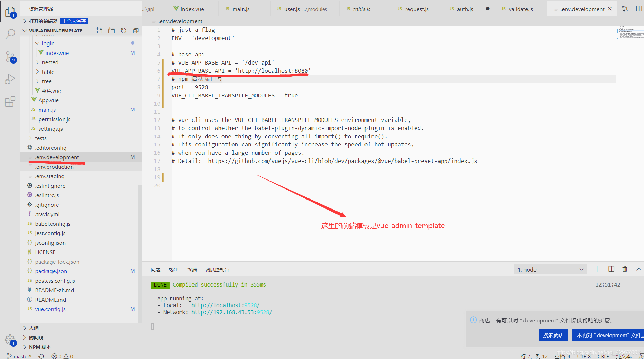This screenshot has width=644, height=359.
Task: Open the Search view icon
Action: (10, 34)
